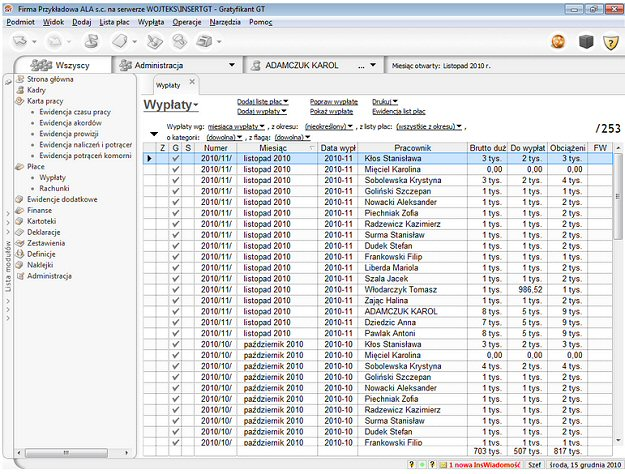Open the Operacje menu
625x474 pixels.
coord(186,20)
